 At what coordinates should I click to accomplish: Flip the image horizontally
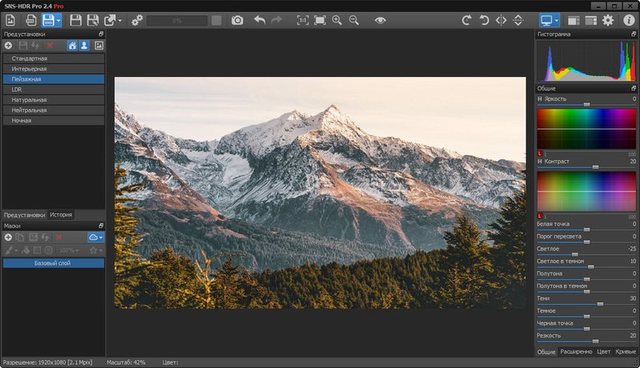(x=501, y=20)
